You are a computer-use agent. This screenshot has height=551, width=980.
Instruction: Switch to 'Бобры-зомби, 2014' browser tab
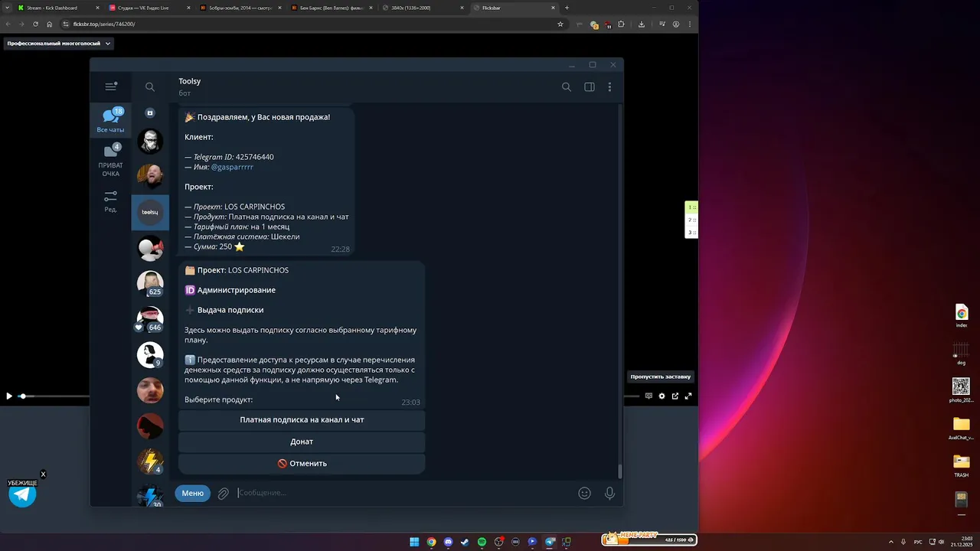(x=240, y=8)
